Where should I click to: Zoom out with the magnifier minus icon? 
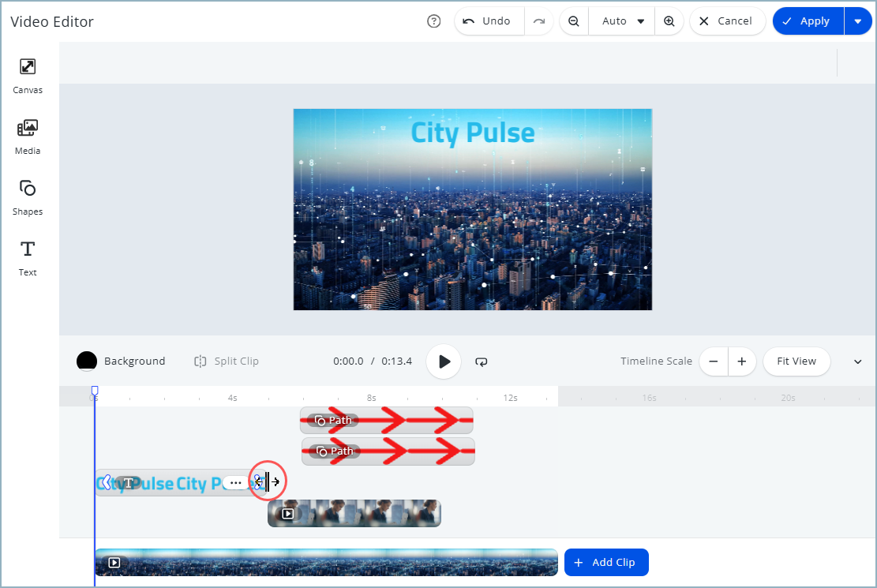pyautogui.click(x=574, y=21)
